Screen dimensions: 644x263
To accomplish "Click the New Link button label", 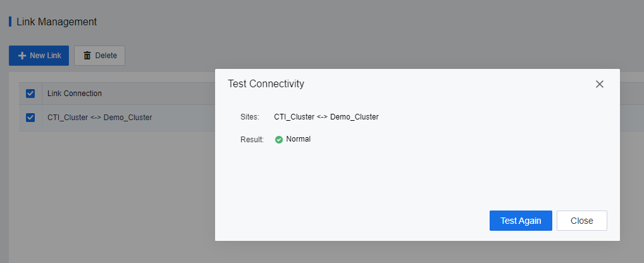I will [46, 56].
